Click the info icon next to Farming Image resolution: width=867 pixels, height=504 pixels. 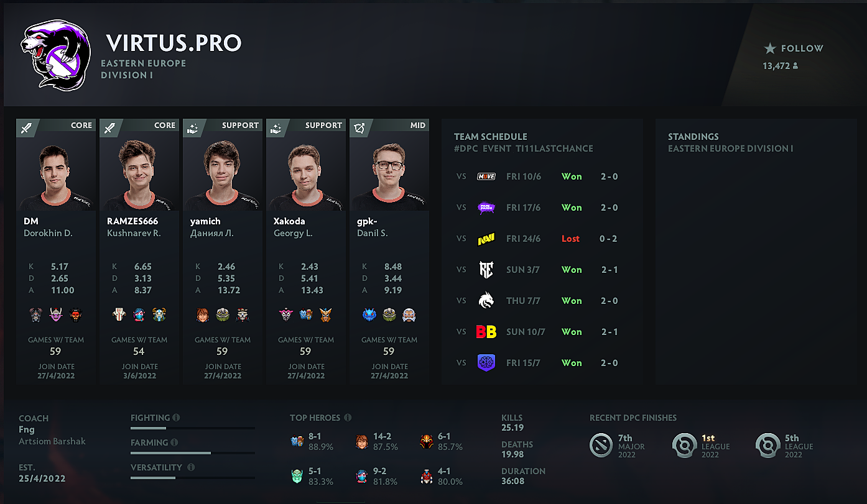174,442
